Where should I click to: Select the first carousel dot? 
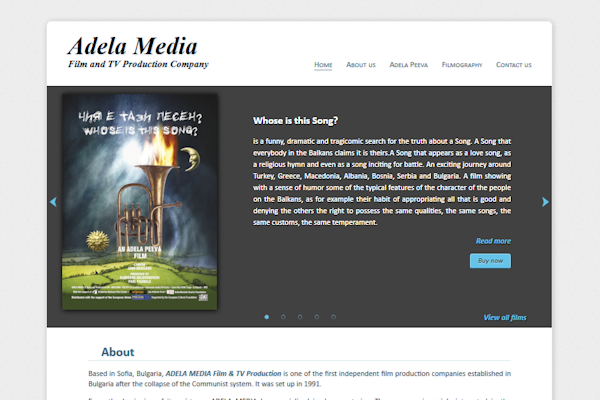[x=267, y=317]
